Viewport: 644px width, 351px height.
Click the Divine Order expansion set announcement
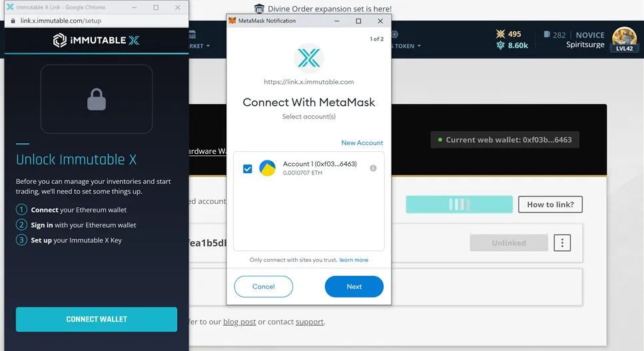pyautogui.click(x=330, y=9)
